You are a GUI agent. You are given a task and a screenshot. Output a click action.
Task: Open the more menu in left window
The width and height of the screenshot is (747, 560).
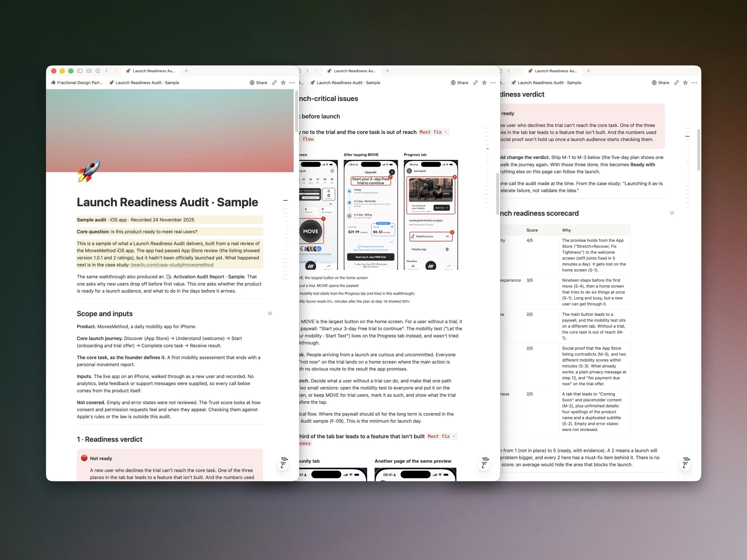coord(292,83)
